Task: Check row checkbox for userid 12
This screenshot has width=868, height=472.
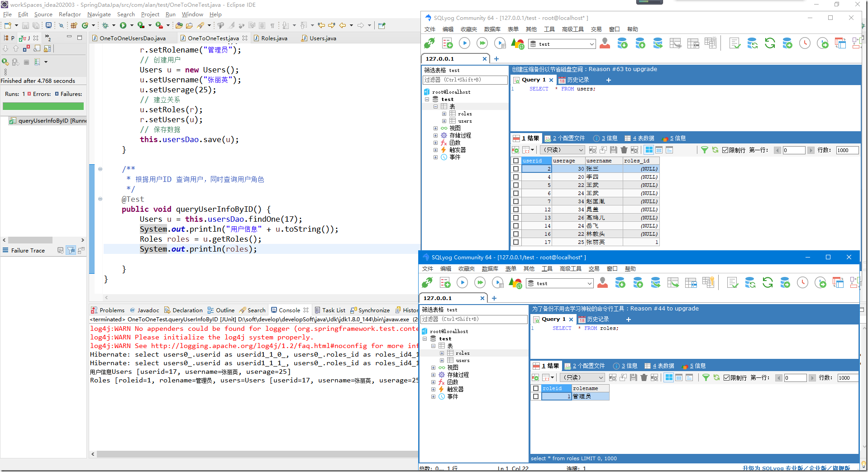Action: click(x=515, y=210)
